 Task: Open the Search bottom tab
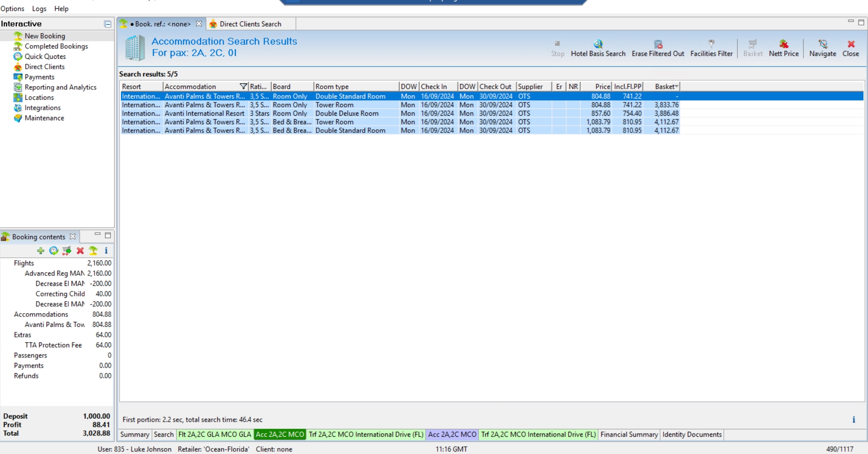(163, 434)
